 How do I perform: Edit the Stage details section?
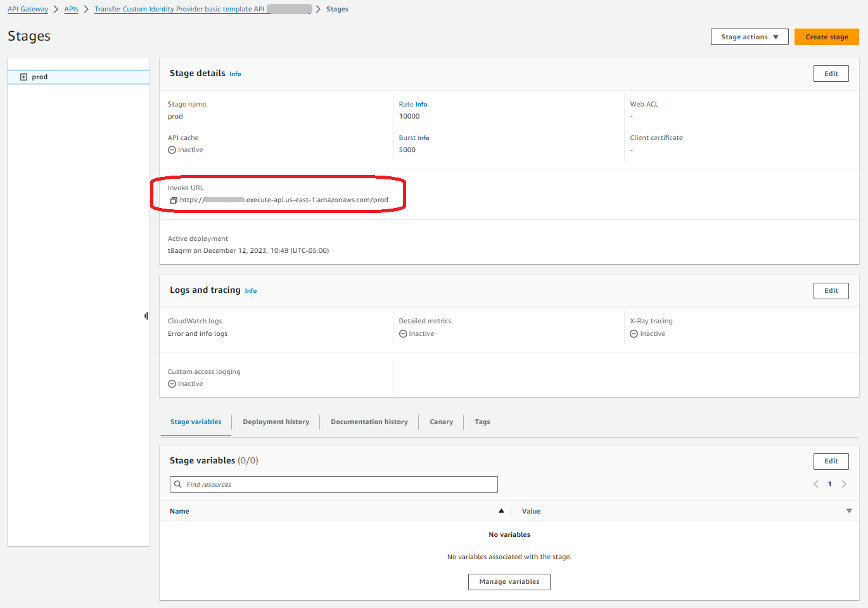tap(831, 73)
